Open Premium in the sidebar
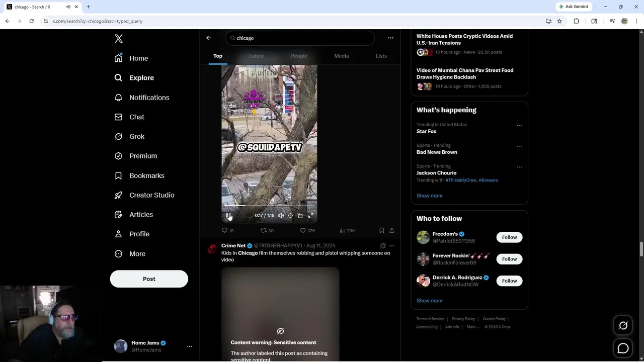The width and height of the screenshot is (644, 362). 136,156
